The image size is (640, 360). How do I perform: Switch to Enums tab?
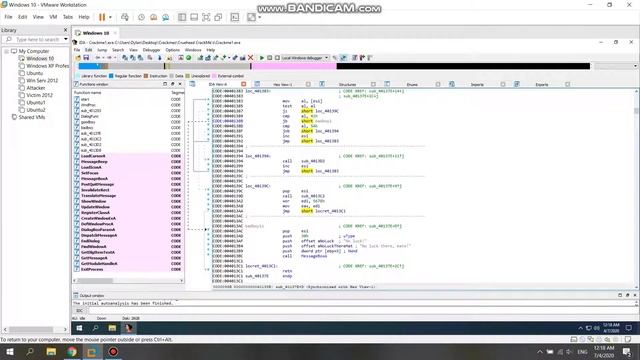click(412, 84)
